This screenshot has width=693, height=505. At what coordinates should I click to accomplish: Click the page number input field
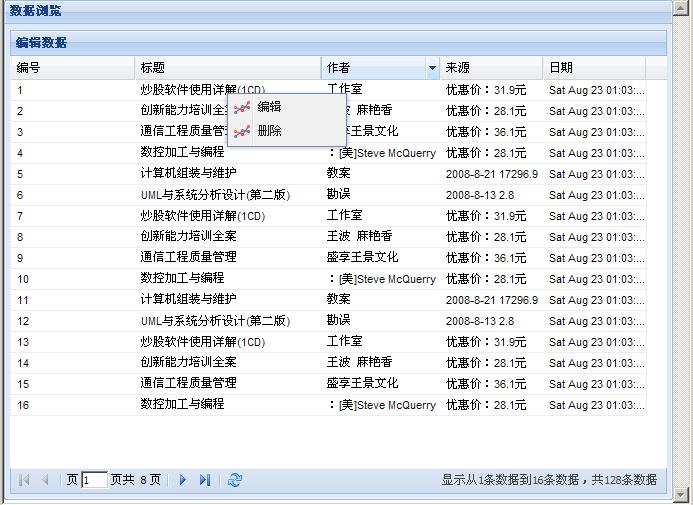[x=94, y=480]
